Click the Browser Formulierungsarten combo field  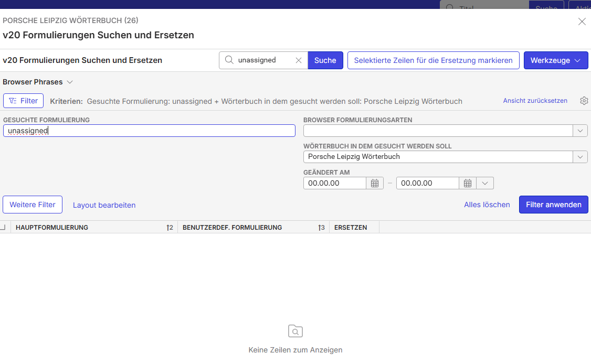coord(438,131)
